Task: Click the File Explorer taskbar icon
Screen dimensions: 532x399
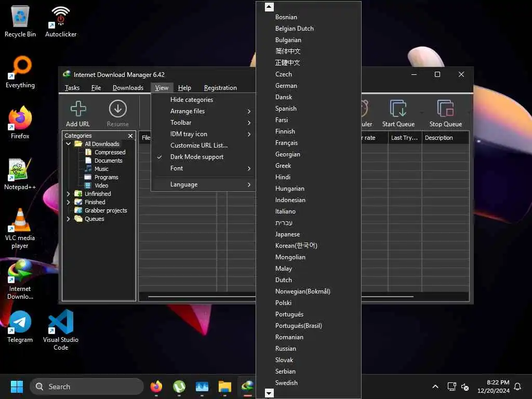Action: pos(224,387)
